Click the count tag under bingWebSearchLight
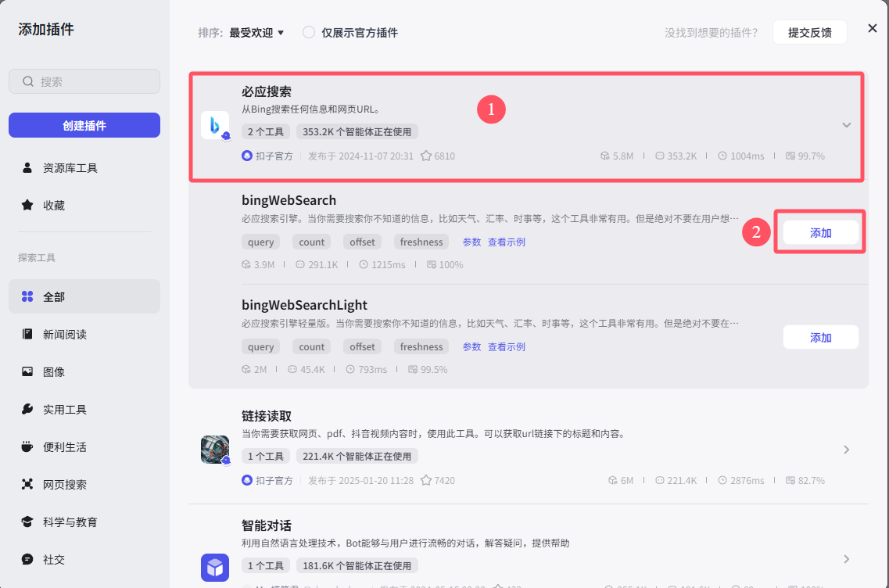Screen dimensions: 889x588 [x=312, y=346]
